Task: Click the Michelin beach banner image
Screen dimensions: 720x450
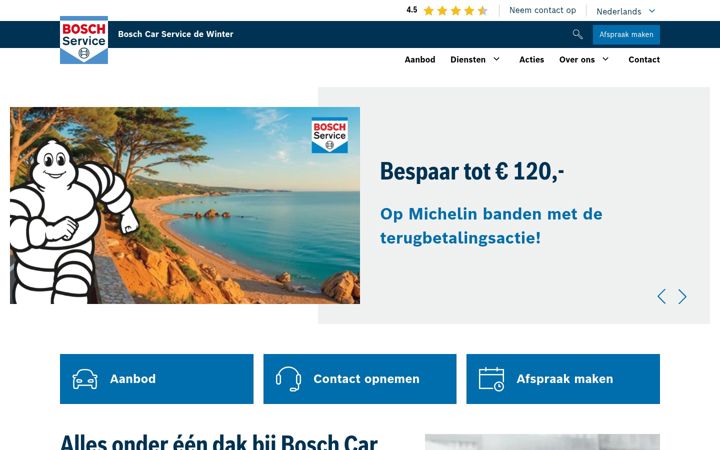Action: point(185,205)
